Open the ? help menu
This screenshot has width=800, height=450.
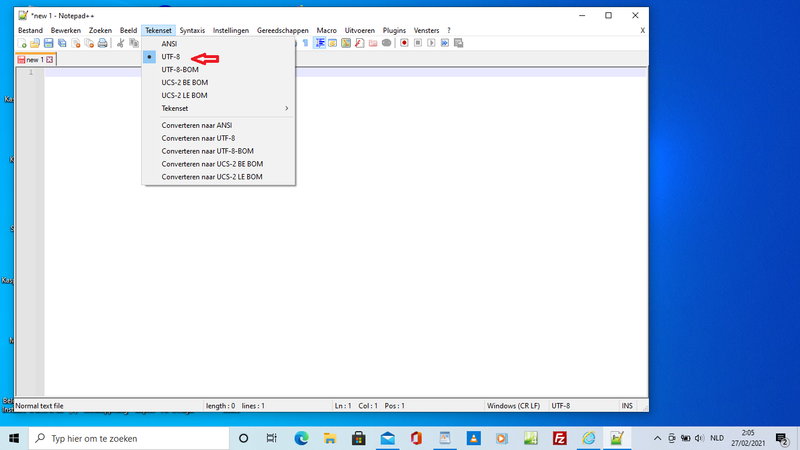point(449,31)
